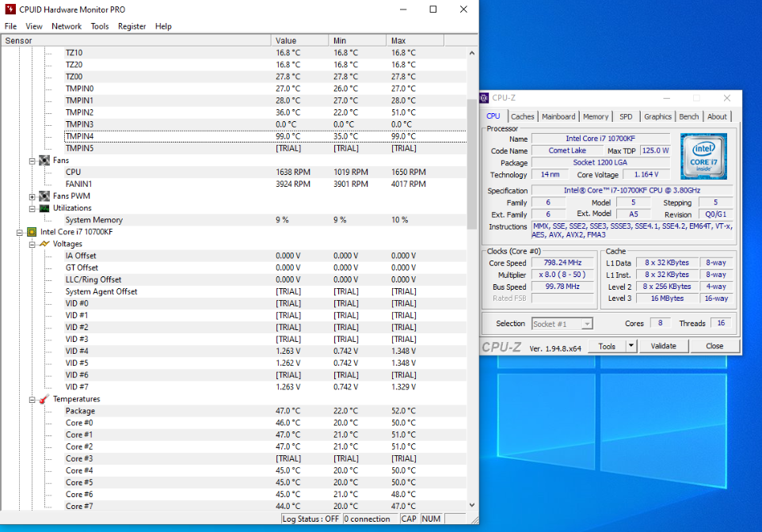This screenshot has height=532, width=762.
Task: Switch to the Caches tab in CPU-Z
Action: 523,116
